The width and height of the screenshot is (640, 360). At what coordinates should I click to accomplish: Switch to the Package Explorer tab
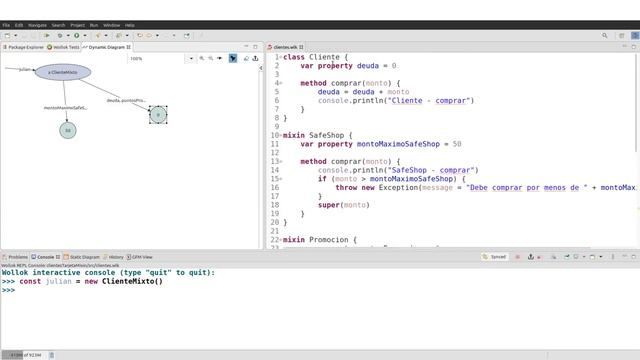click(x=23, y=47)
